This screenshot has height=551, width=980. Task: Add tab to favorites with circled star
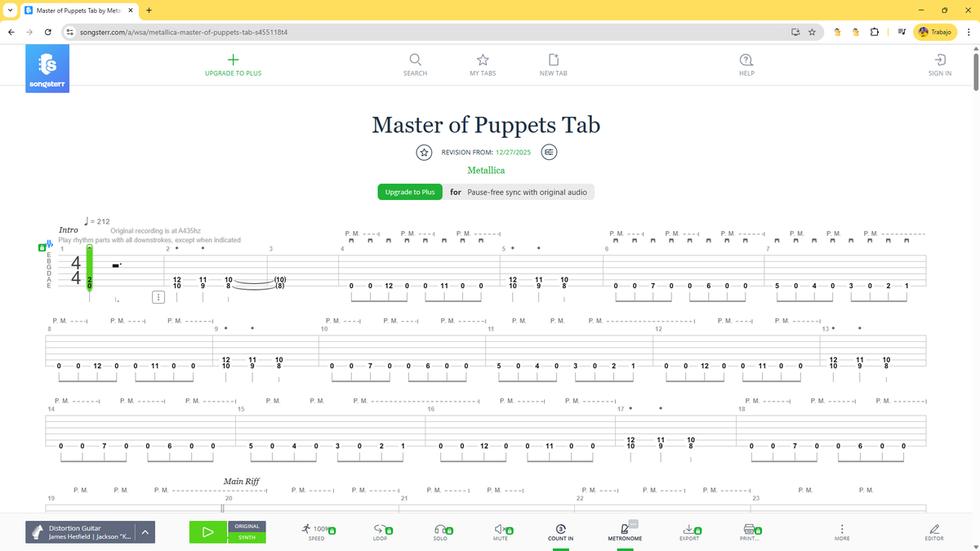424,152
